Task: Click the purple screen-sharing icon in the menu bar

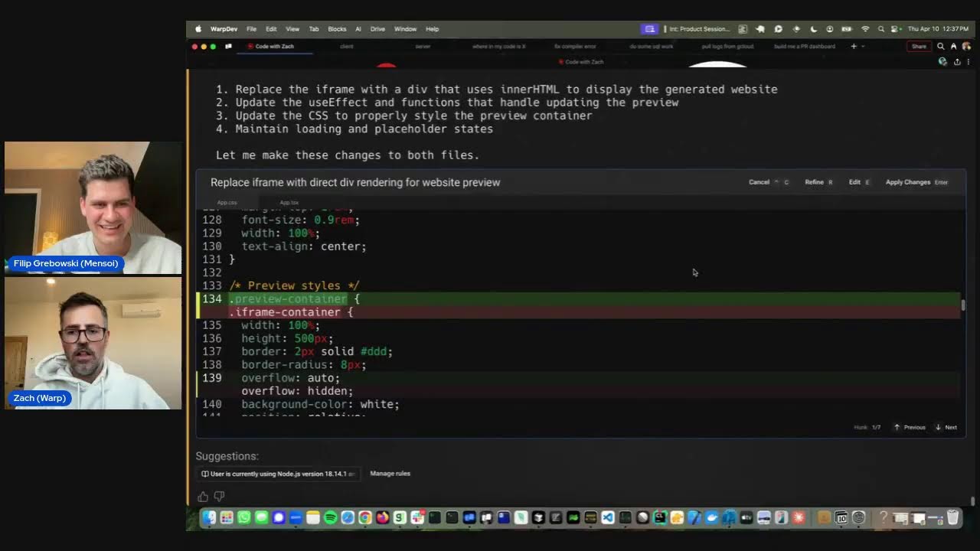Action: pyautogui.click(x=650, y=29)
